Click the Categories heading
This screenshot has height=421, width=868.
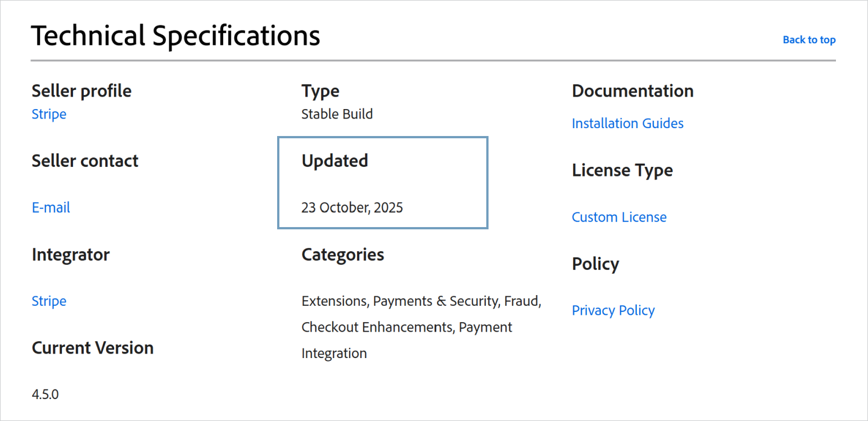click(342, 255)
